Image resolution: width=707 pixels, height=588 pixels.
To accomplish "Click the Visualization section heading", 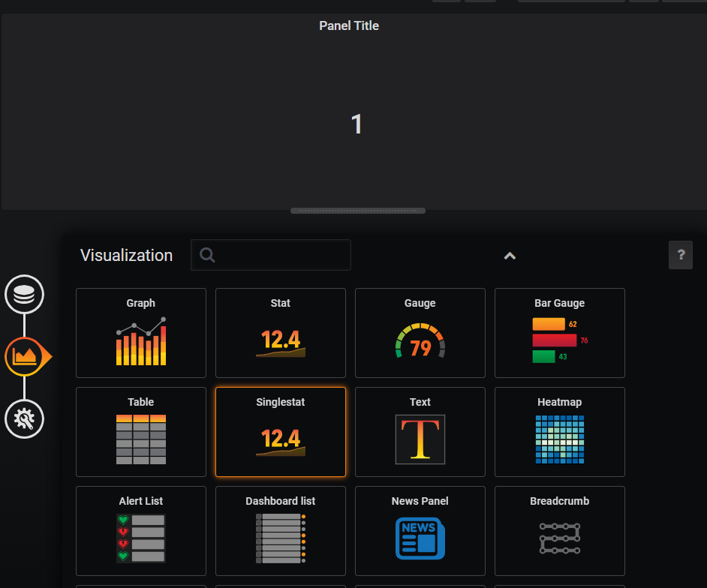I will (126, 255).
